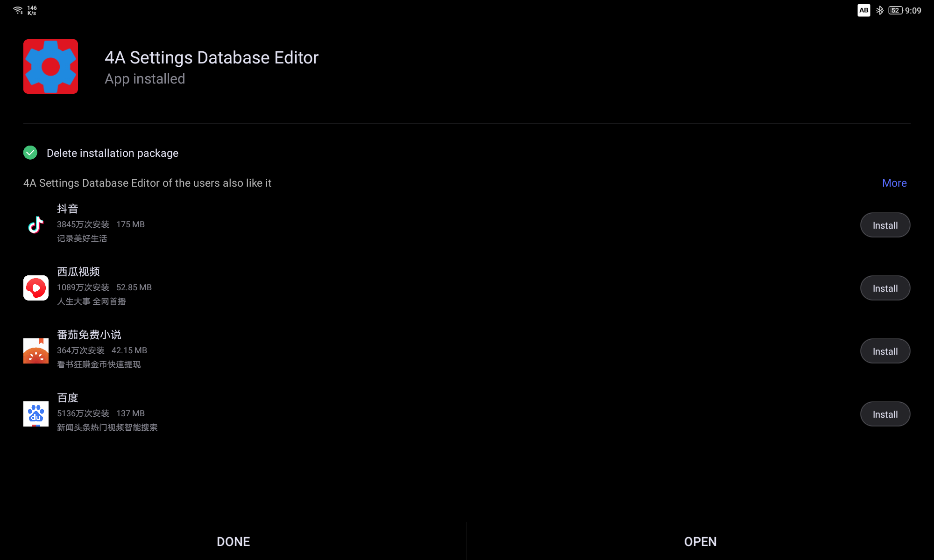Tap the Delete installation package label

(x=112, y=153)
